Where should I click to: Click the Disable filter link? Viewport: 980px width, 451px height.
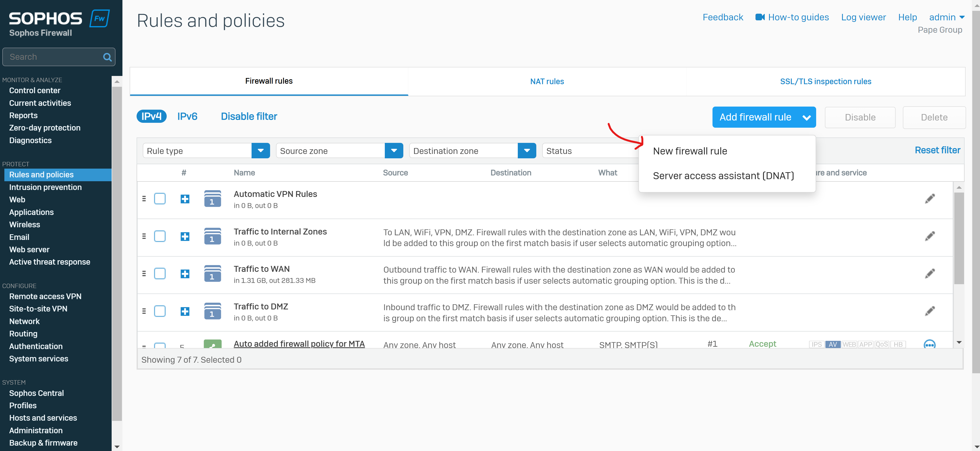pos(249,116)
